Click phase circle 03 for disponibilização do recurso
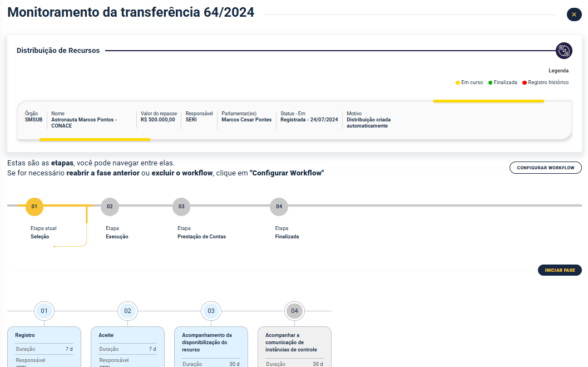This screenshot has height=367, width=588. pyautogui.click(x=211, y=311)
